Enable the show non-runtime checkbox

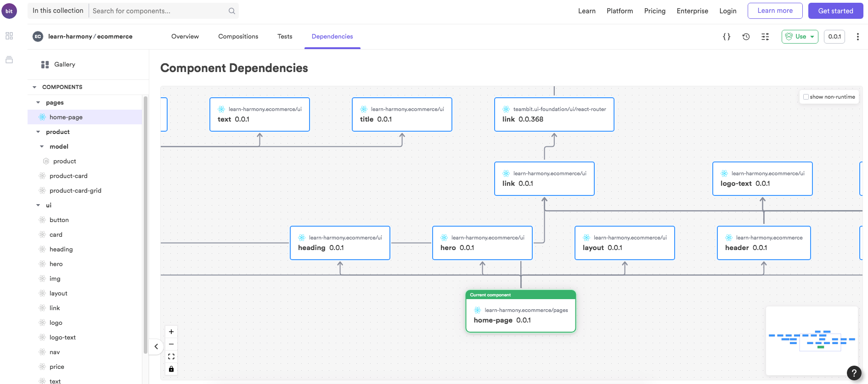(x=806, y=97)
